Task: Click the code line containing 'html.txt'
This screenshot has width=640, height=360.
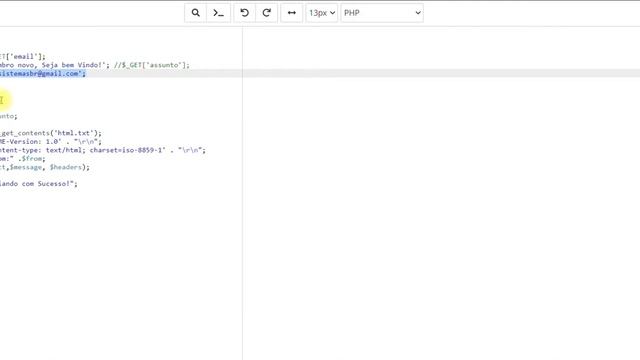Action: pos(51,133)
